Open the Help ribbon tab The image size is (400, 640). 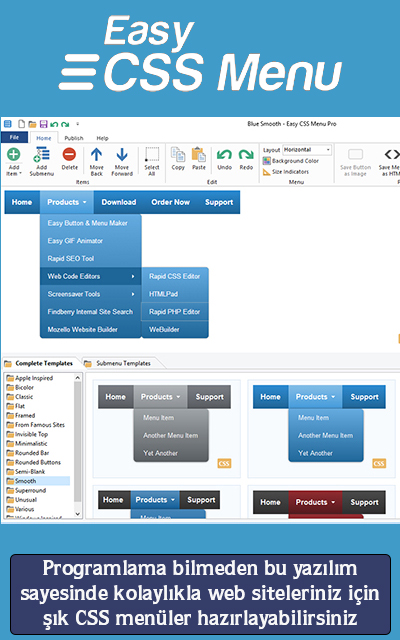(x=102, y=138)
